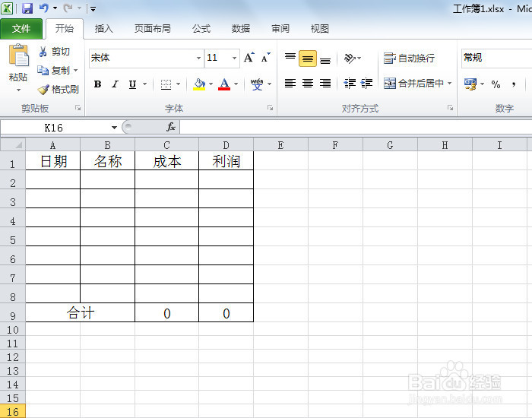Open the Merge and Center dropdown arrow
Screen dimensions: 532x418
pos(450,83)
